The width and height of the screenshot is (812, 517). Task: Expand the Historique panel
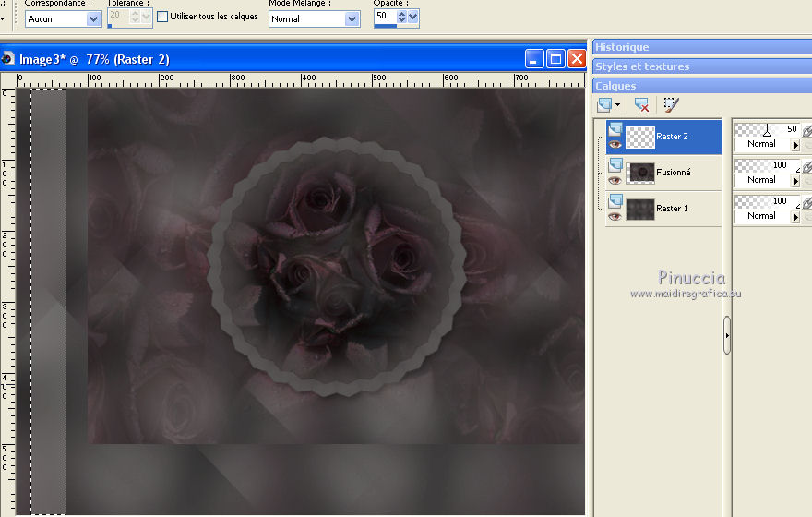701,47
